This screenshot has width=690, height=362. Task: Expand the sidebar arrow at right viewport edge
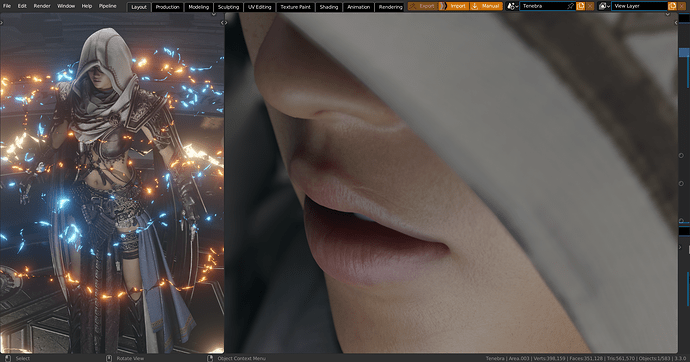point(676,22)
